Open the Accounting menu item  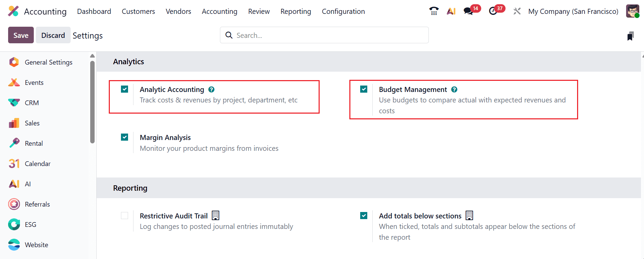(220, 11)
